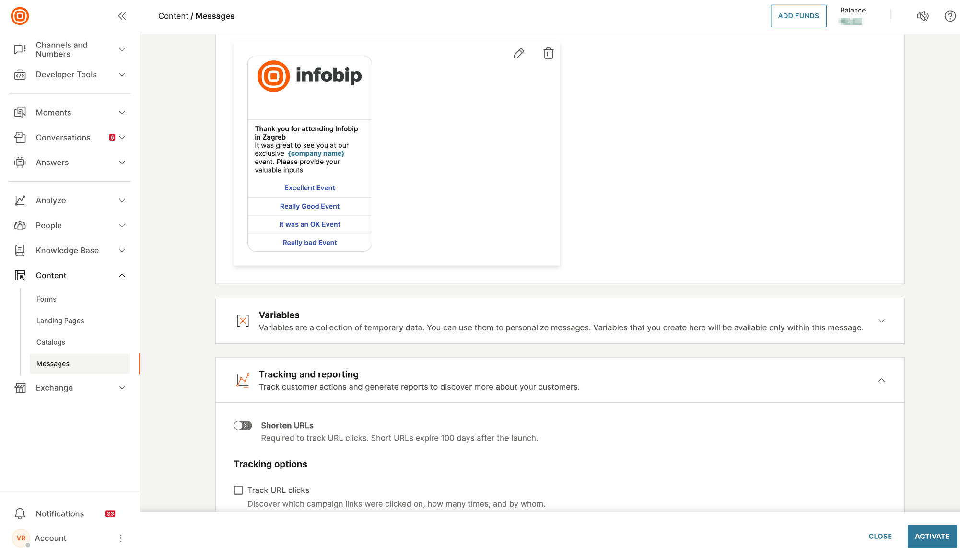Toggle the Shorten URLs switch off
The width and height of the screenshot is (960, 560).
pyautogui.click(x=243, y=425)
